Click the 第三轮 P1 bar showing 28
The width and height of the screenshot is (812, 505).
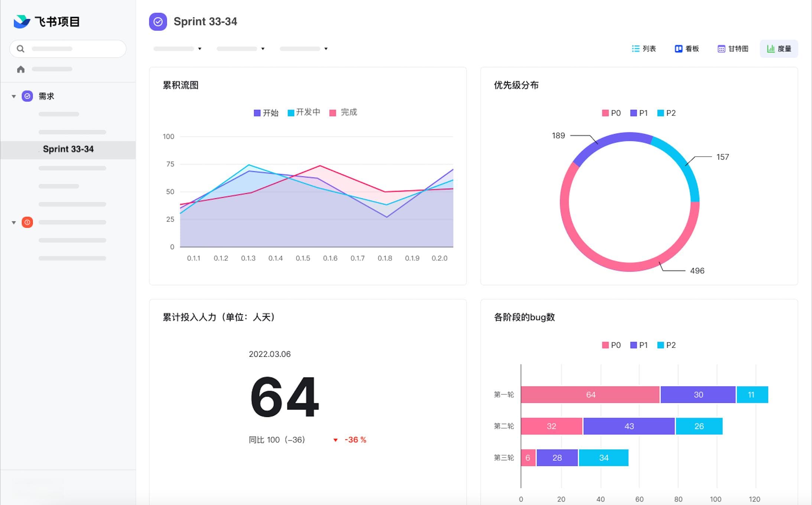(557, 458)
